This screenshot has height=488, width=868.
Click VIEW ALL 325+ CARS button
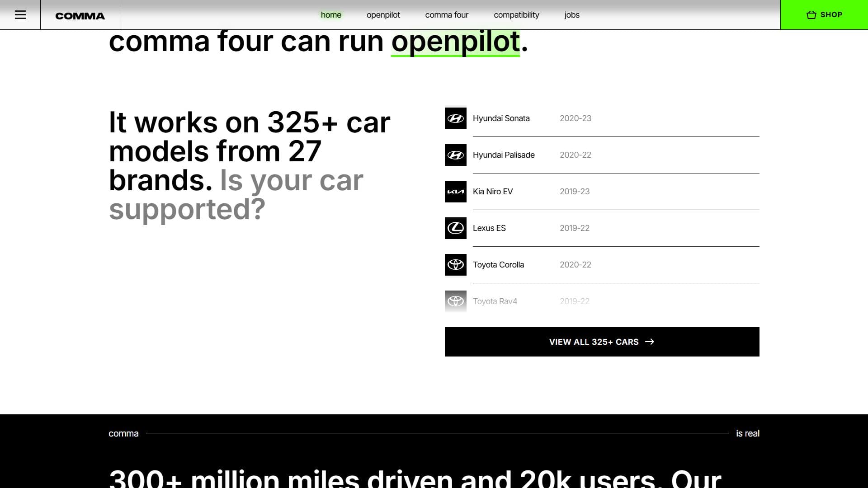pyautogui.click(x=602, y=342)
